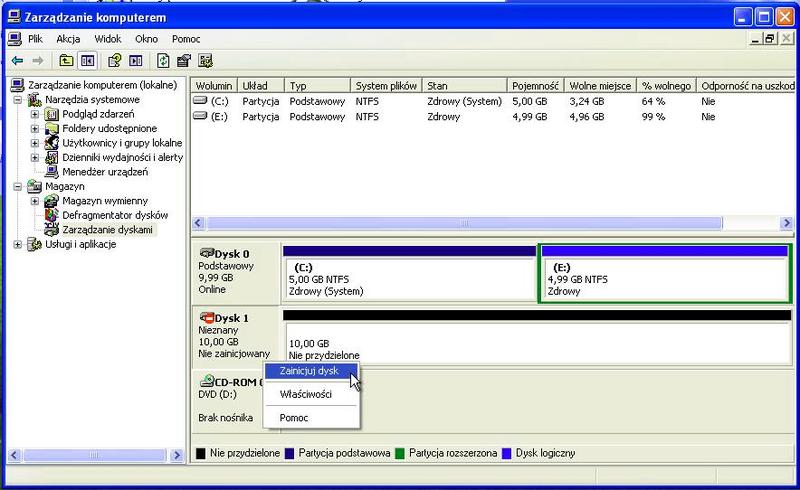Sort by the Wolumin column header
Image resolution: width=800 pixels, height=490 pixels.
(214, 86)
